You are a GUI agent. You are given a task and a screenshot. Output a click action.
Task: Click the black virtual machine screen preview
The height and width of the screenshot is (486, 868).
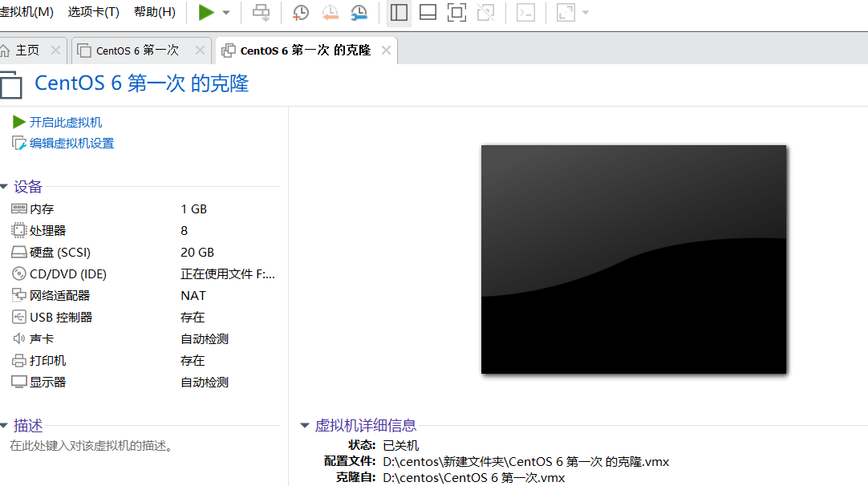(x=634, y=259)
